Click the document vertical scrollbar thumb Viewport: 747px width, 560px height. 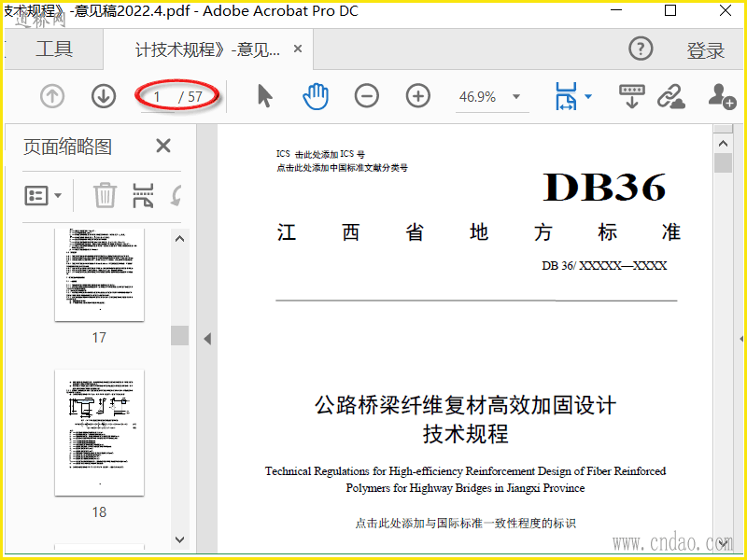(723, 162)
